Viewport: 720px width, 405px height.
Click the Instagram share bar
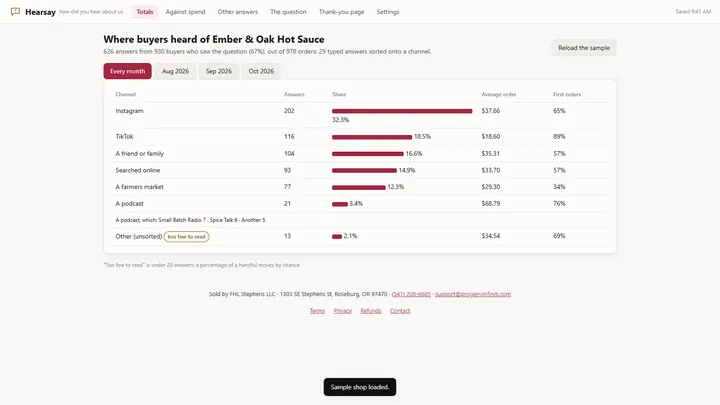(x=402, y=111)
